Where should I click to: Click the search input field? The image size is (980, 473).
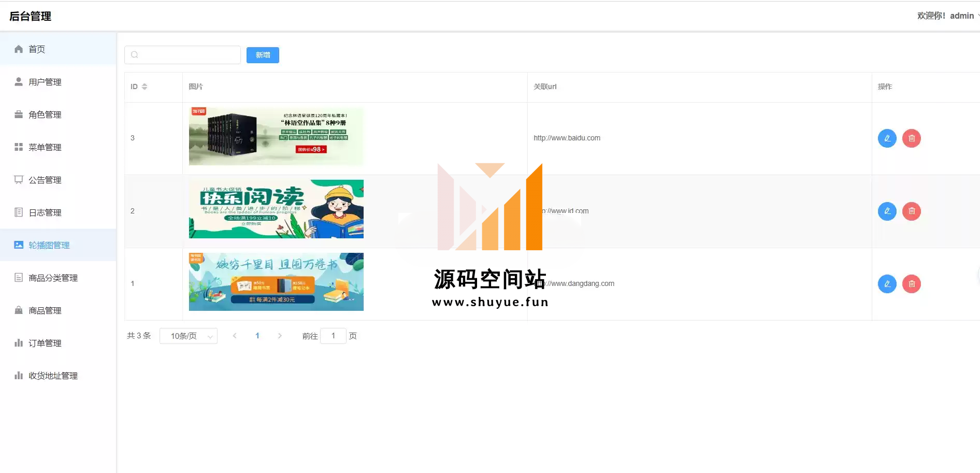pyautogui.click(x=182, y=55)
